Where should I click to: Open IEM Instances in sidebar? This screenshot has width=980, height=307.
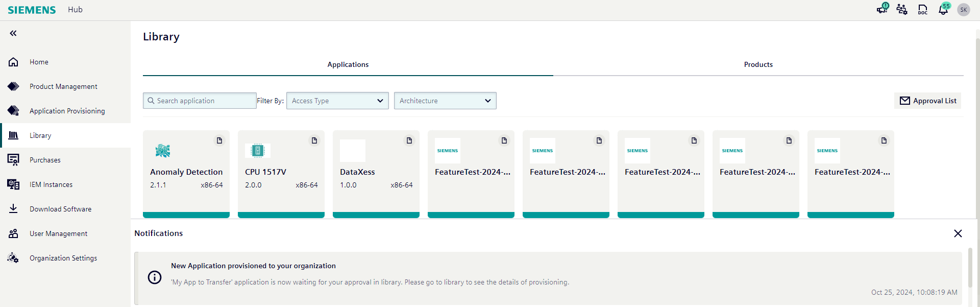(51, 184)
